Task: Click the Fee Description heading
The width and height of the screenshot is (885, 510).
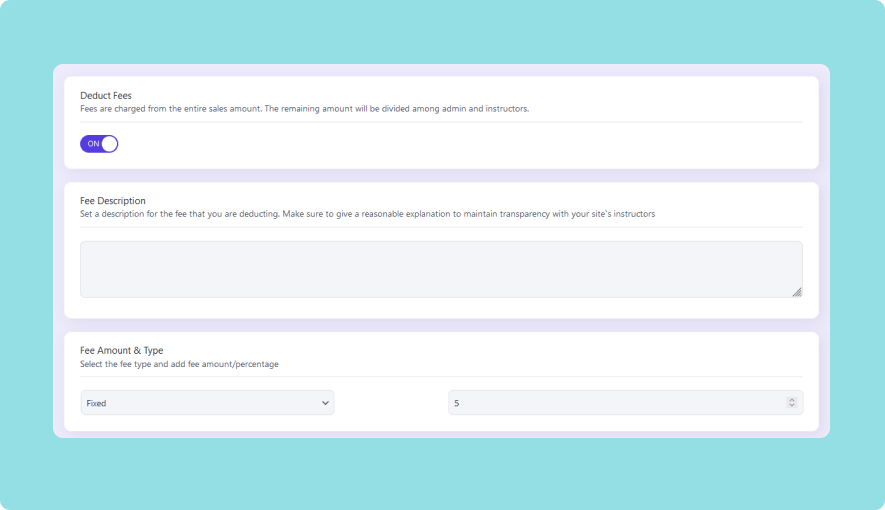Action: [x=113, y=201]
